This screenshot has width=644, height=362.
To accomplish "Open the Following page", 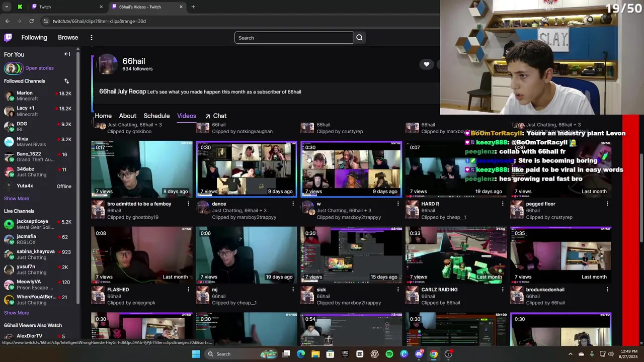I will 34,38.
